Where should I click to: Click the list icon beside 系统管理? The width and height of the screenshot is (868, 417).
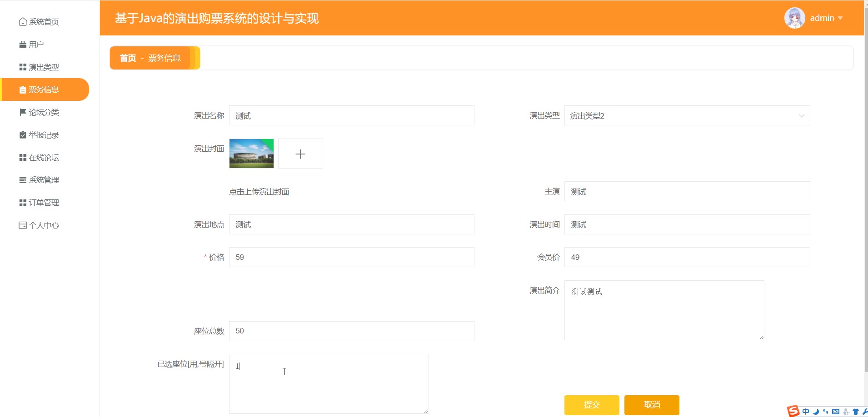coord(22,180)
